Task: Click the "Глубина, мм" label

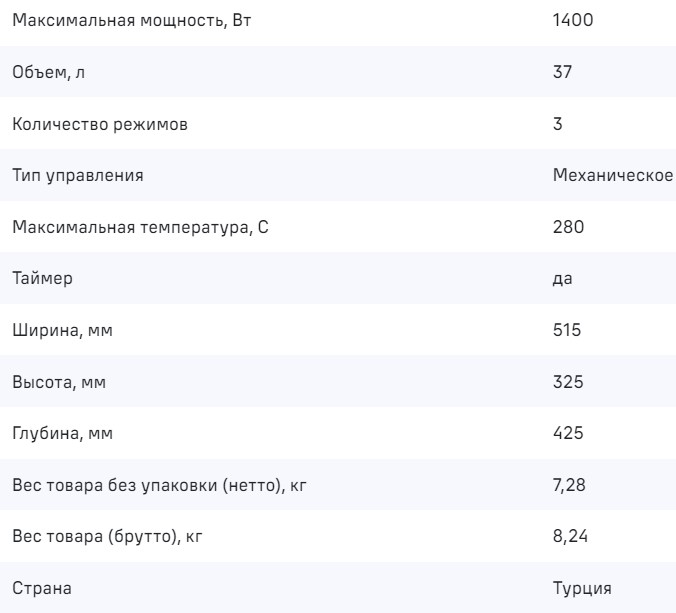Action: [64, 434]
